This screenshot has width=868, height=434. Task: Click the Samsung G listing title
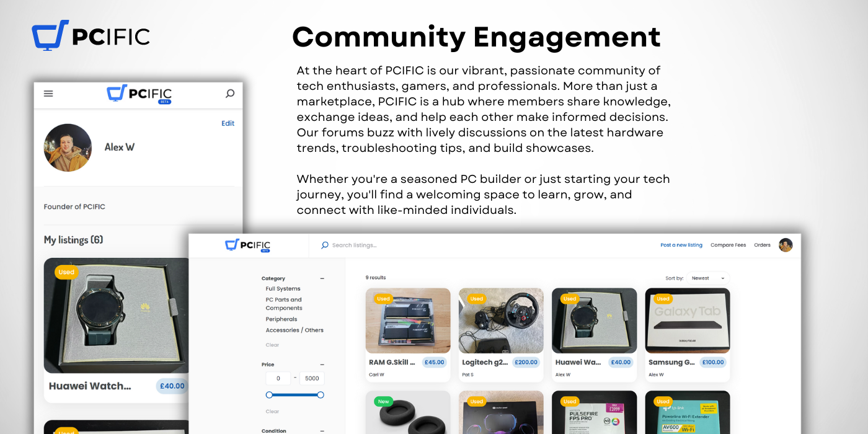(671, 362)
